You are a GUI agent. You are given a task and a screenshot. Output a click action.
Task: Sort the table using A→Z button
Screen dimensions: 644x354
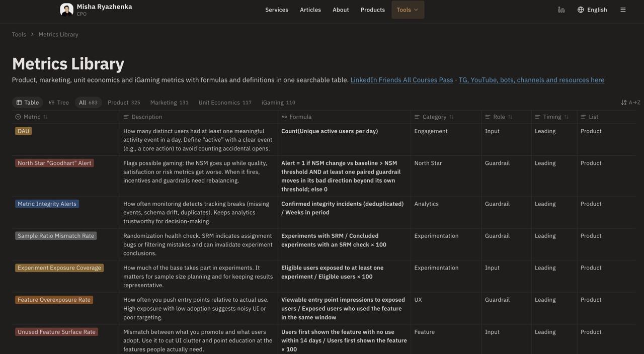(x=631, y=103)
